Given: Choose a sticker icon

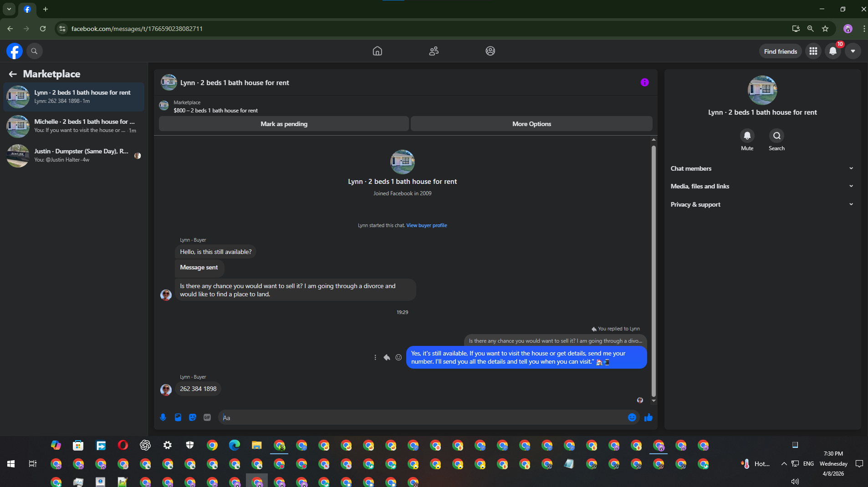Looking at the screenshot, I should tap(193, 417).
